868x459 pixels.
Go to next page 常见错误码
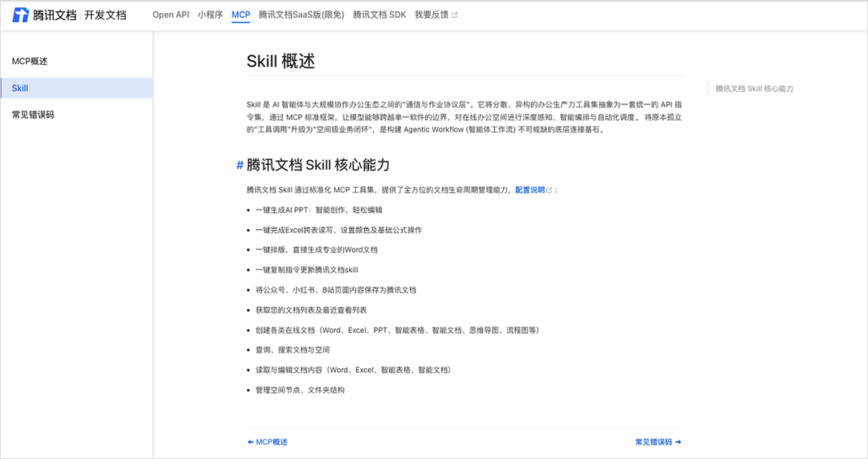658,442
